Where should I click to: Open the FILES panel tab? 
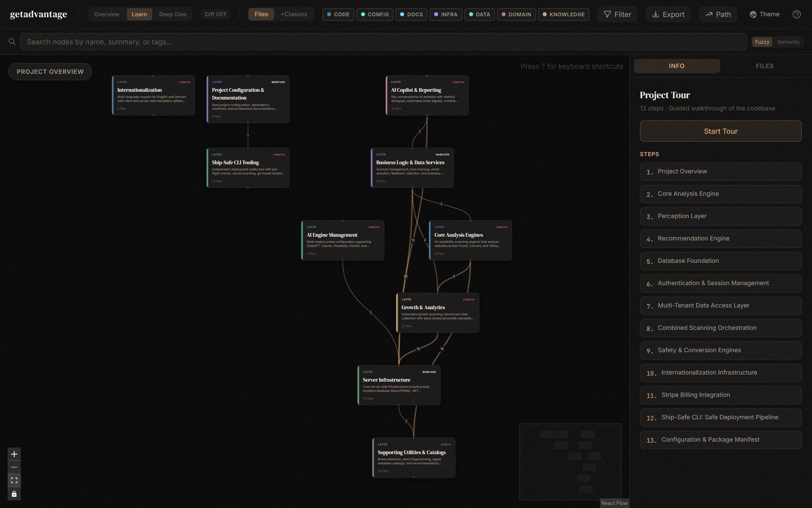click(x=764, y=66)
